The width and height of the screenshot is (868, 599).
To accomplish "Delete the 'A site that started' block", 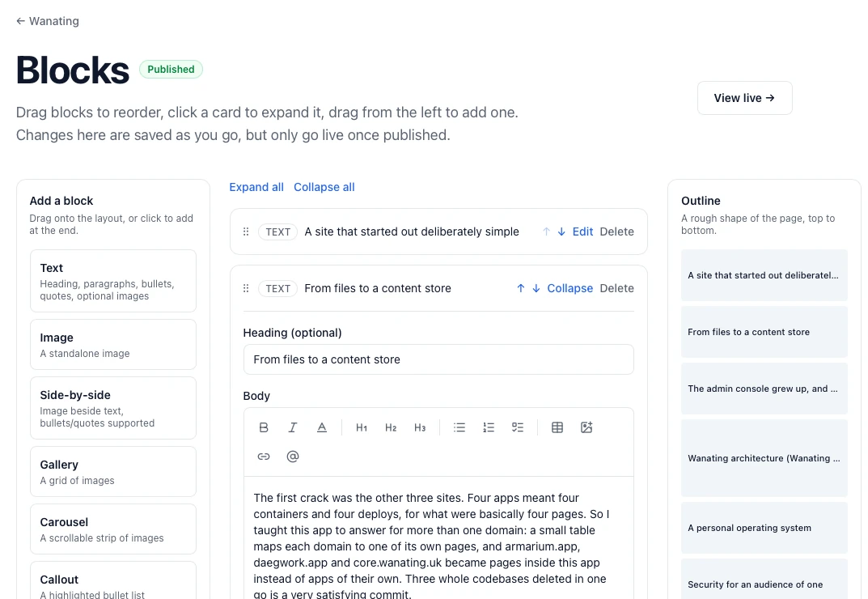I will pyautogui.click(x=616, y=232).
